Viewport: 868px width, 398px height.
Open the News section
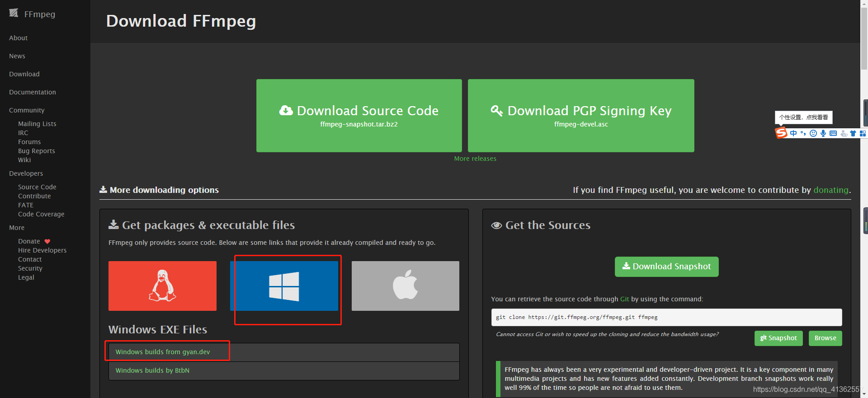pos(17,56)
